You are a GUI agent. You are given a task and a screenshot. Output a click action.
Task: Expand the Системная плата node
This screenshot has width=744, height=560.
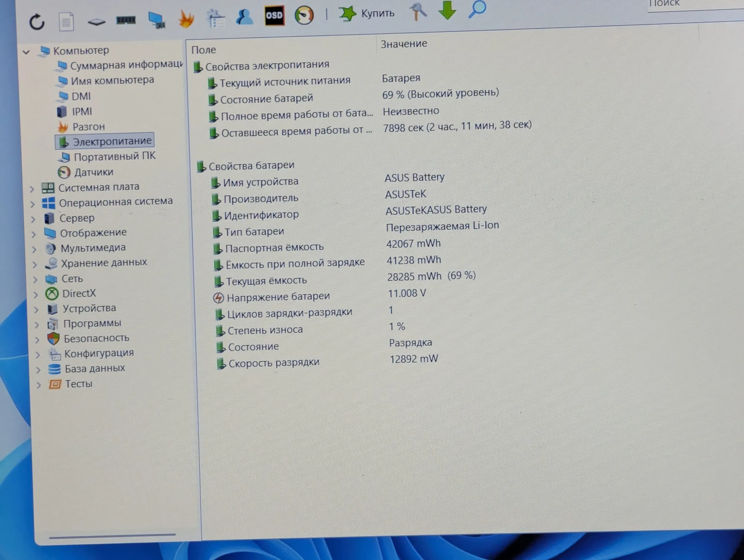click(x=32, y=189)
